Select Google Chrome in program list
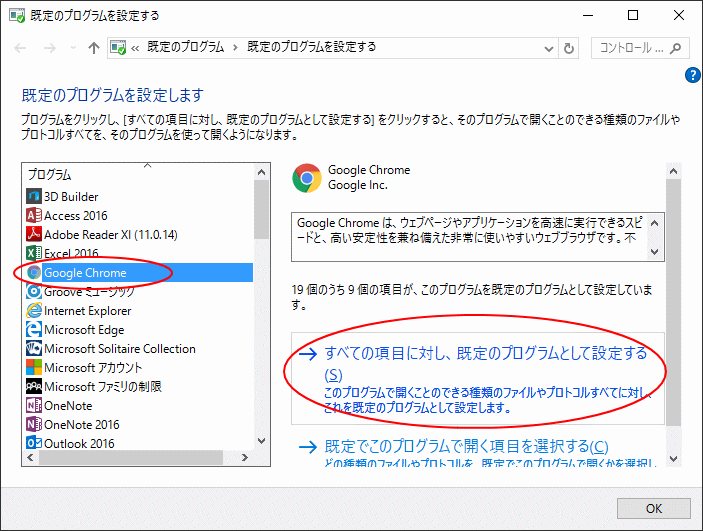The image size is (703, 531). coord(139,272)
